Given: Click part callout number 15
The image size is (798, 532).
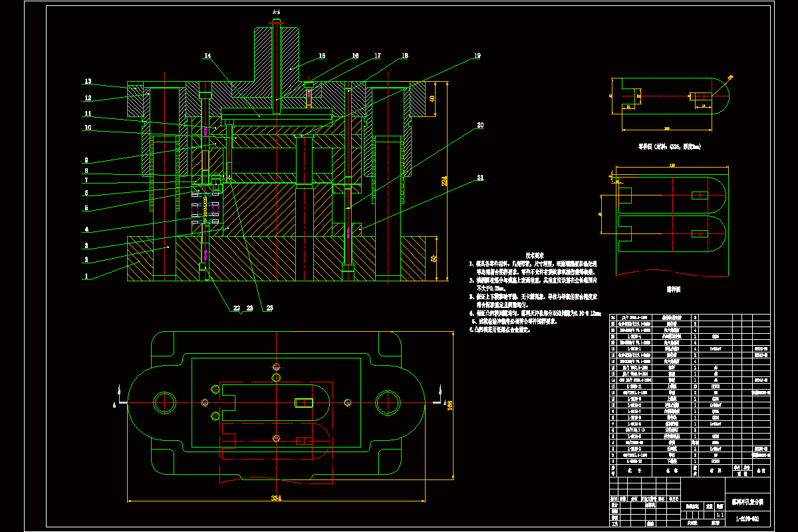Looking at the screenshot, I should click(x=322, y=57).
